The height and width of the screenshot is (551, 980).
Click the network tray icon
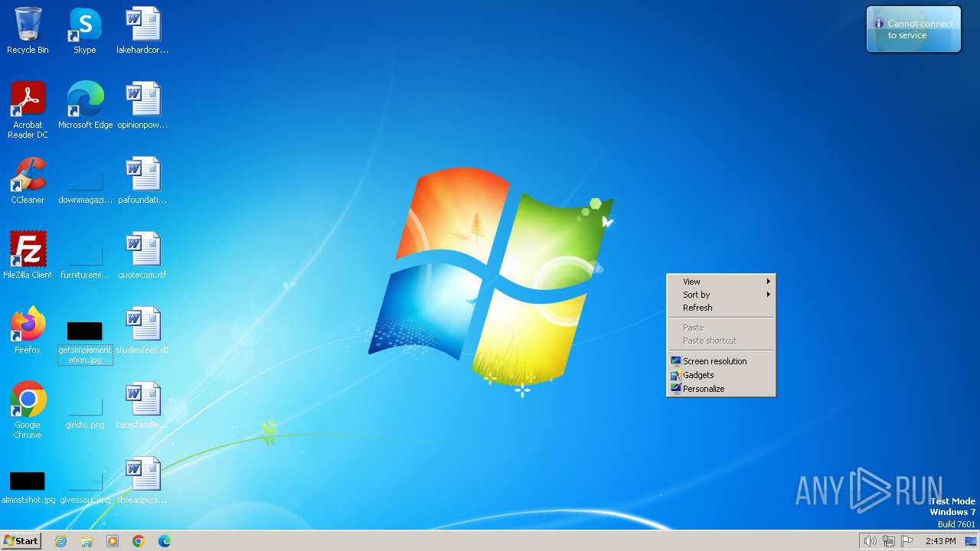point(889,541)
